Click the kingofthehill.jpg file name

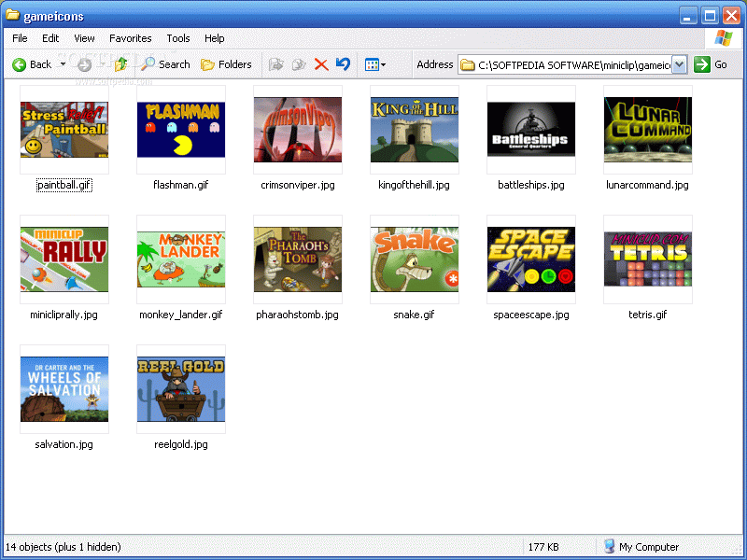pyautogui.click(x=414, y=185)
